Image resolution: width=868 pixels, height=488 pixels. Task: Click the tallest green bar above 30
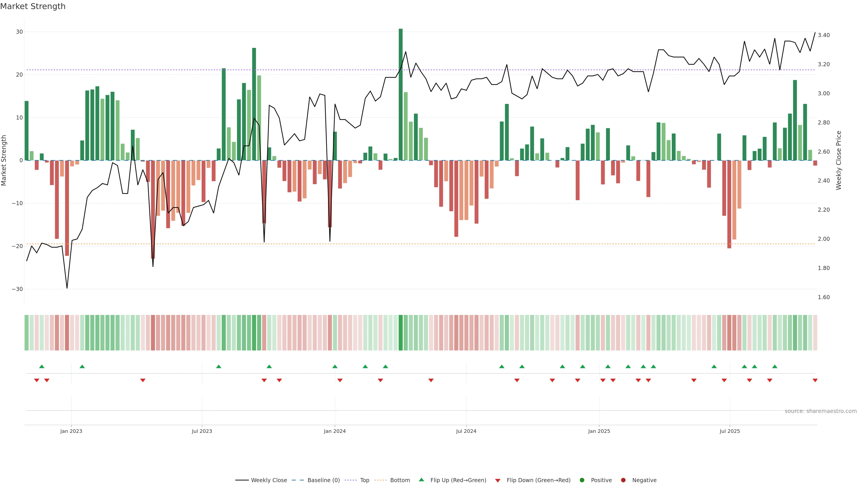coord(400,94)
